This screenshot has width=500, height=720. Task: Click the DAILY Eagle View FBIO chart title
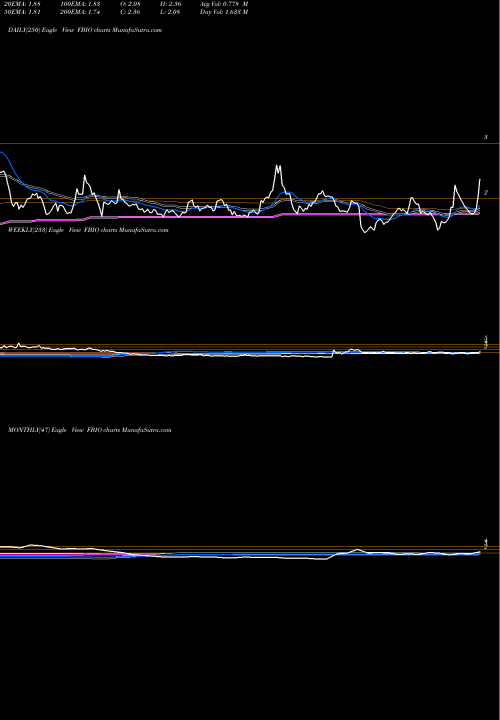tap(85, 30)
